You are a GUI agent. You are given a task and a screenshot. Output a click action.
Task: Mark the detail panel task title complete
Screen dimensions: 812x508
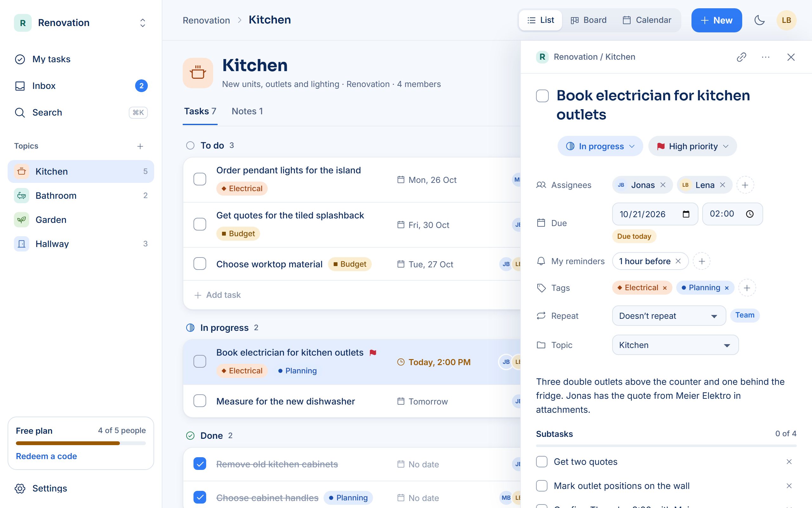[x=542, y=96]
